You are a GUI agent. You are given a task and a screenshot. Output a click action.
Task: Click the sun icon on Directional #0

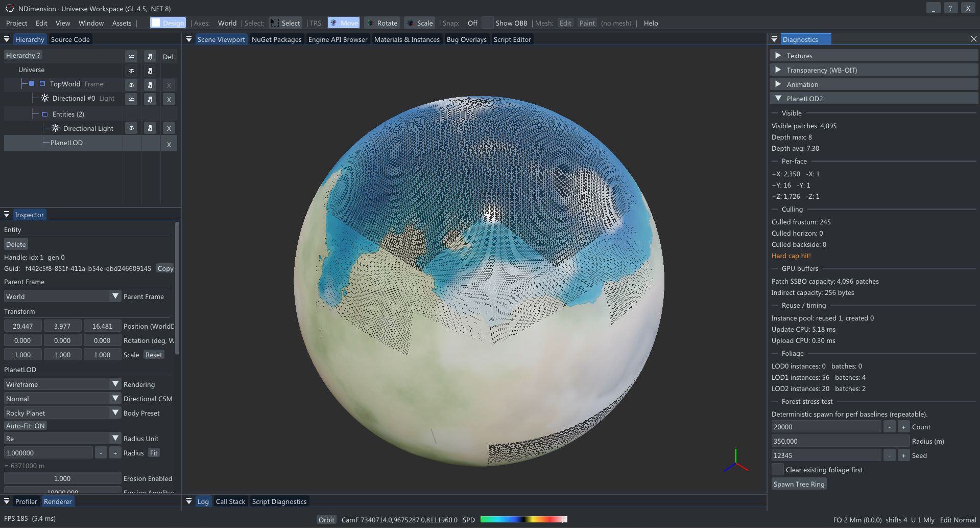point(44,98)
